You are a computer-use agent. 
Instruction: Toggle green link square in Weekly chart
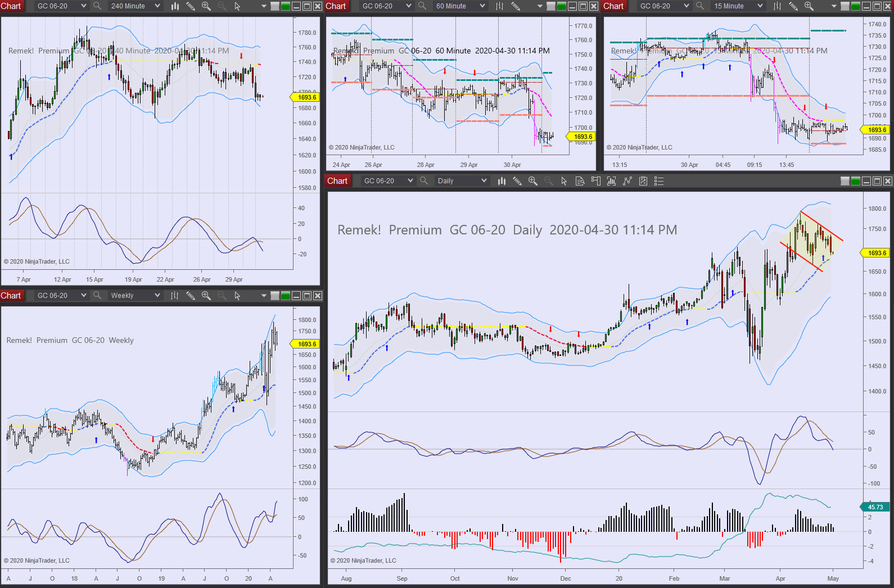click(286, 296)
